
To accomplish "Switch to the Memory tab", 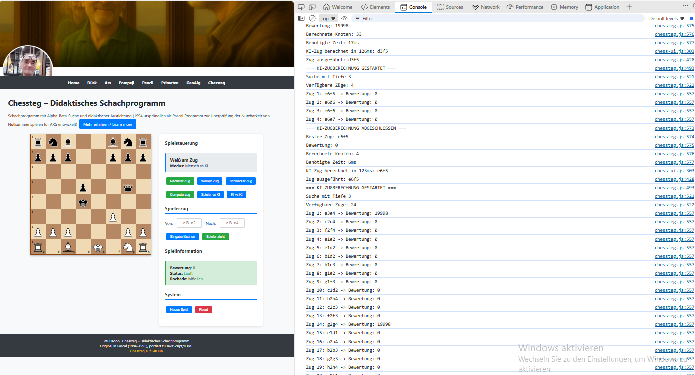I will 565,7.
